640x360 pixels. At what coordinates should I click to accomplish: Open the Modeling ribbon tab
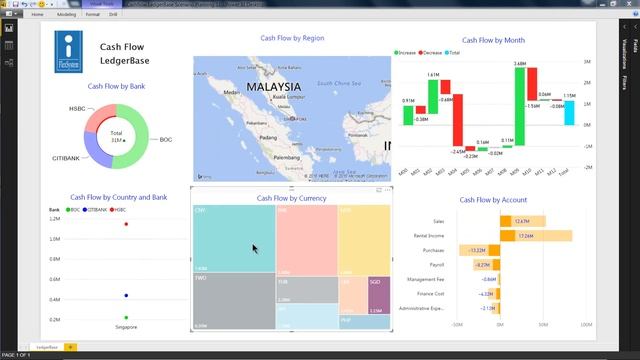click(67, 14)
